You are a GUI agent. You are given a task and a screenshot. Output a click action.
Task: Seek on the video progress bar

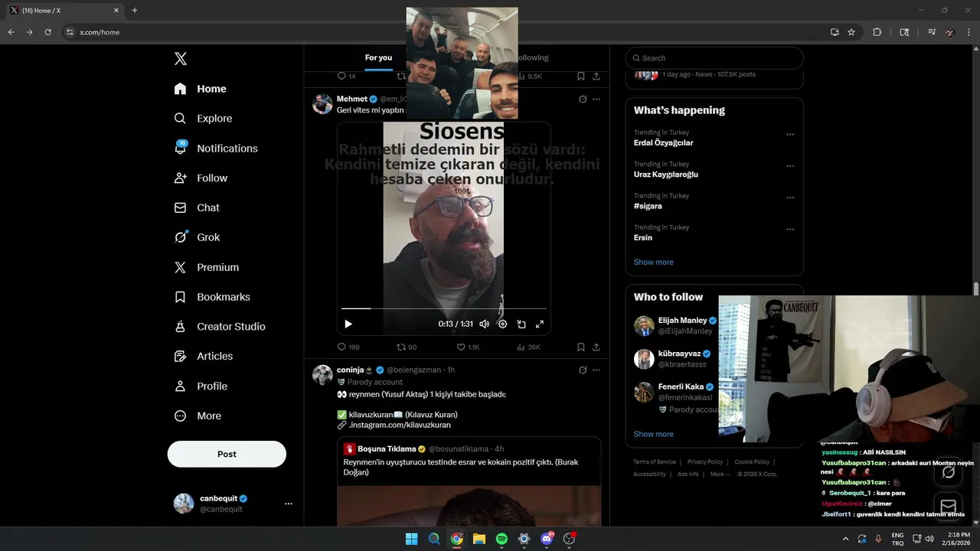[444, 308]
